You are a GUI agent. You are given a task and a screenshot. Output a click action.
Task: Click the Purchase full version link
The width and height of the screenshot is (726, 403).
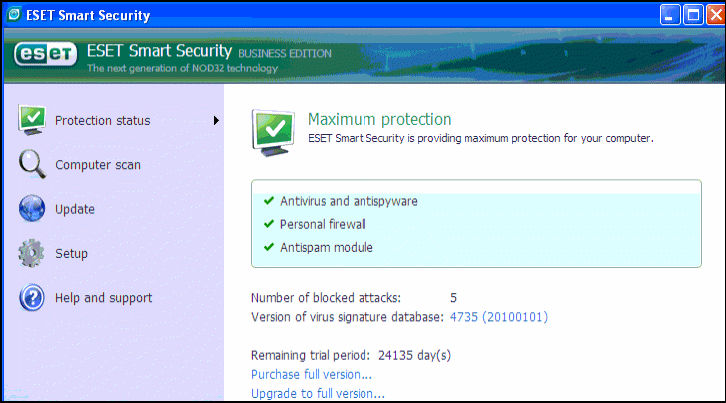tap(311, 374)
